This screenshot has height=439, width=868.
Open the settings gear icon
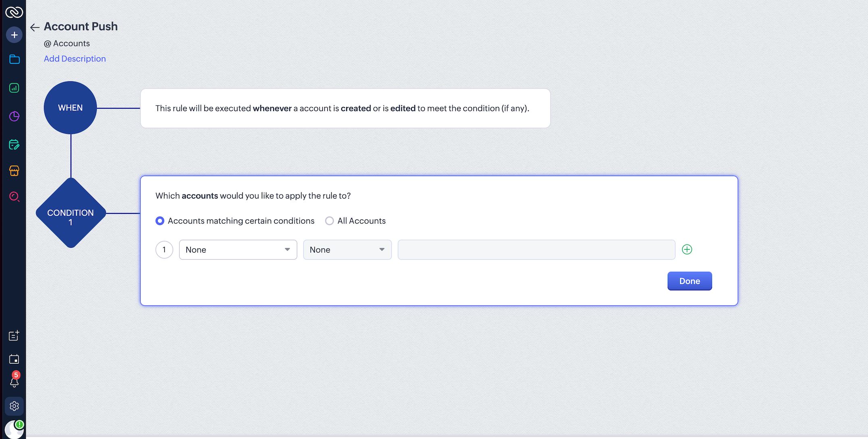(x=14, y=406)
